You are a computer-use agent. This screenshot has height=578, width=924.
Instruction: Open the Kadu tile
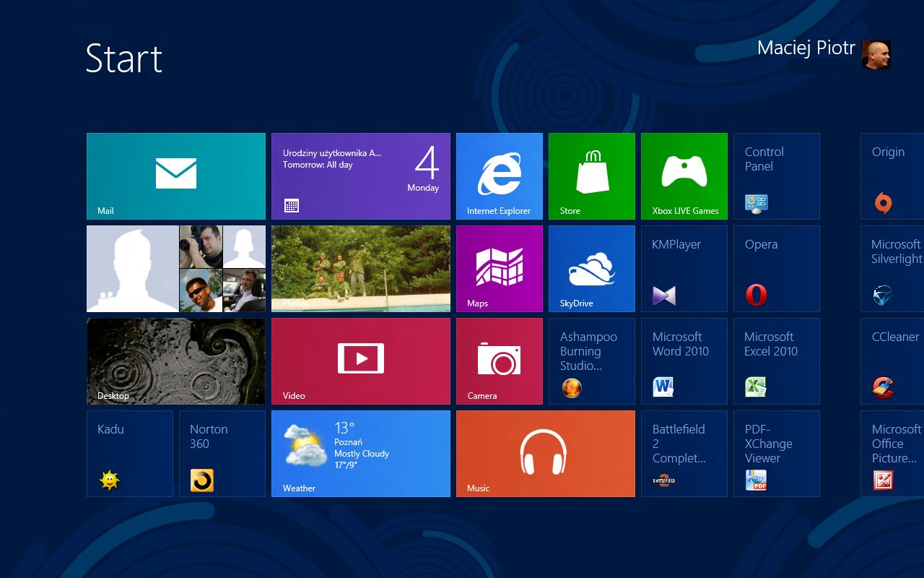pyautogui.click(x=130, y=454)
